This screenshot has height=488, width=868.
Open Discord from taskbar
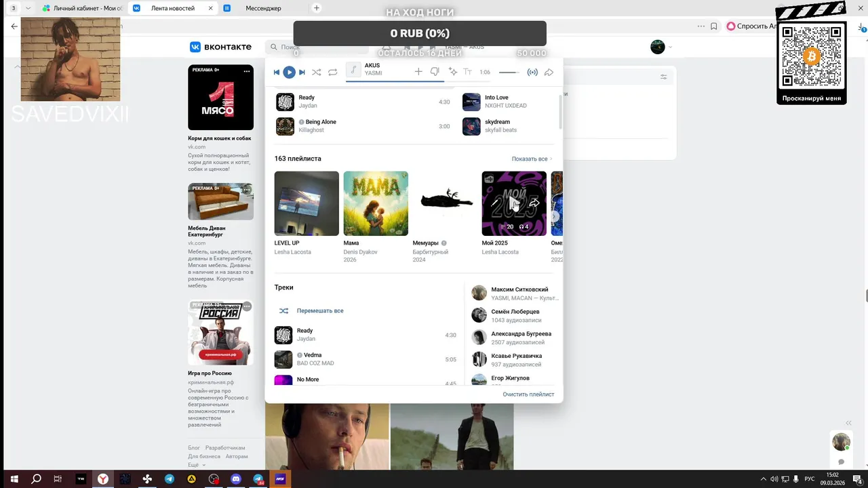(x=236, y=479)
